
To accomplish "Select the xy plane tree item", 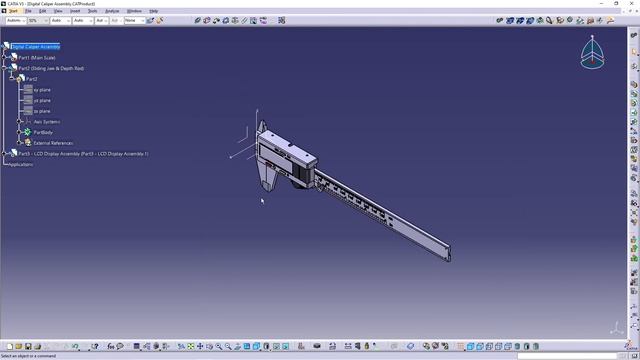I will click(x=42, y=90).
